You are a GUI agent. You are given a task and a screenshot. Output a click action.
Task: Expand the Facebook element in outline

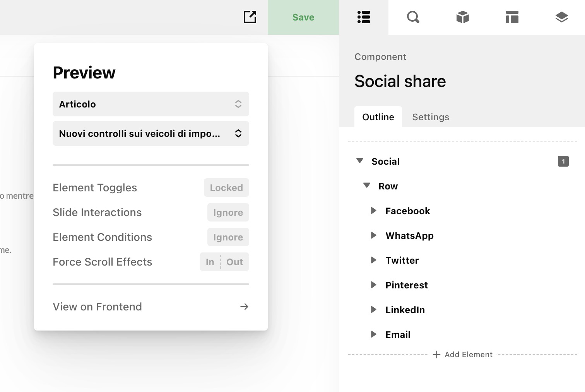click(373, 211)
